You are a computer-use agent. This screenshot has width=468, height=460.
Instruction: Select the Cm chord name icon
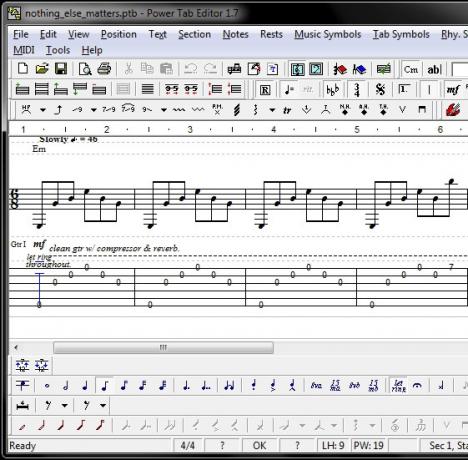(x=411, y=69)
